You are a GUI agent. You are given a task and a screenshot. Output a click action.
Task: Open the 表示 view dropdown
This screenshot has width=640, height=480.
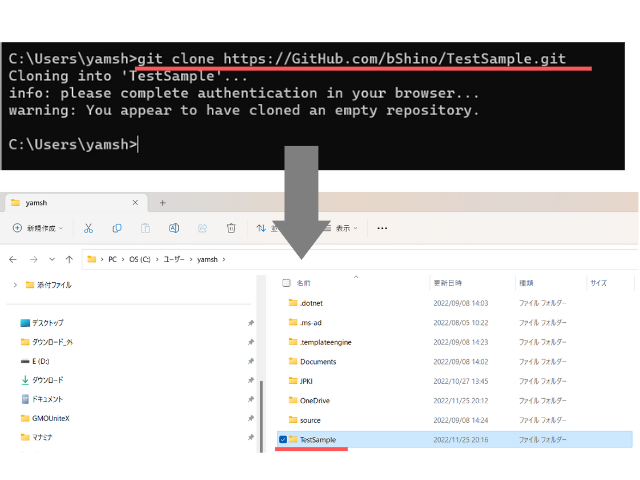pos(341,228)
